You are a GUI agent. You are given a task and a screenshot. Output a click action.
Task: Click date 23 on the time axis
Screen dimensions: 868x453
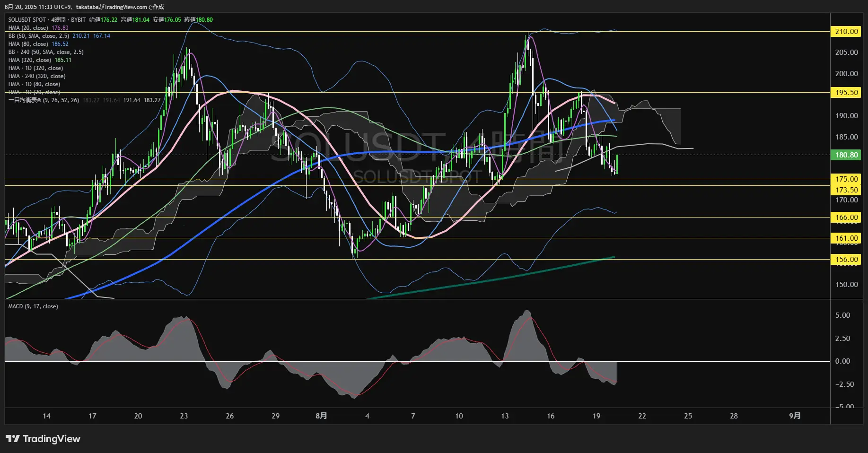click(184, 416)
